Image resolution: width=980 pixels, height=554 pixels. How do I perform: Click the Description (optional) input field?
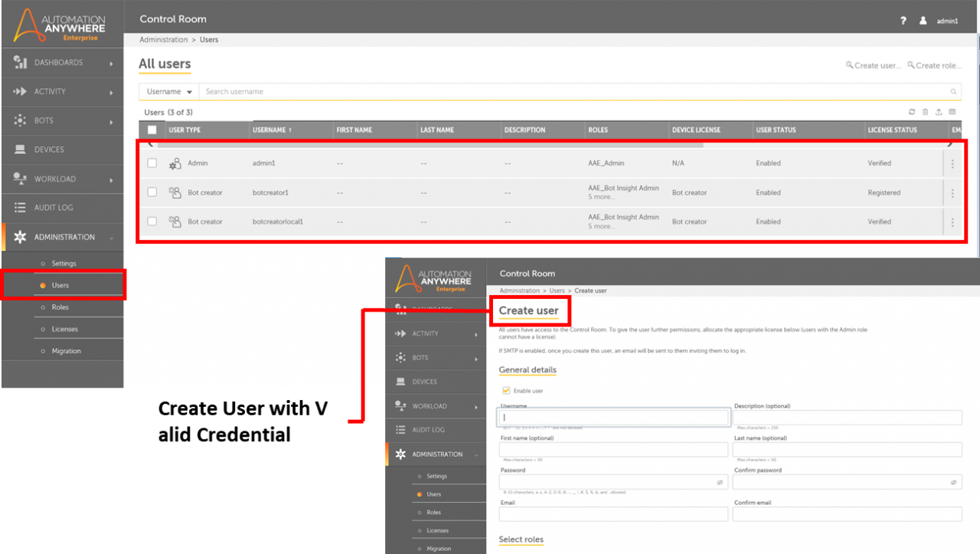point(847,418)
